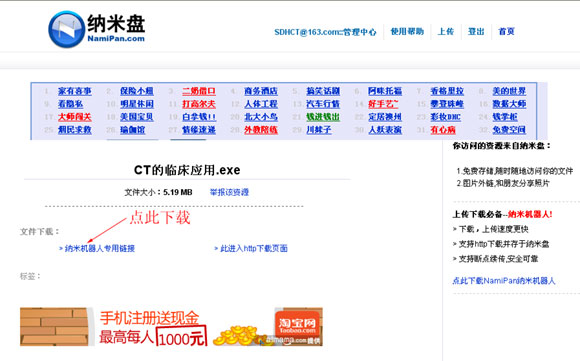Click the gold ingots image in banner
580x361 pixels.
(237, 336)
